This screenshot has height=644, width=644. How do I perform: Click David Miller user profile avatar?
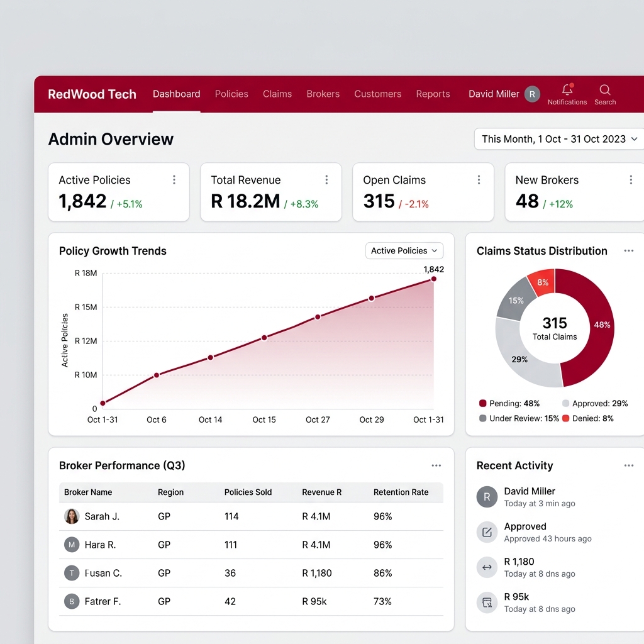[532, 94]
